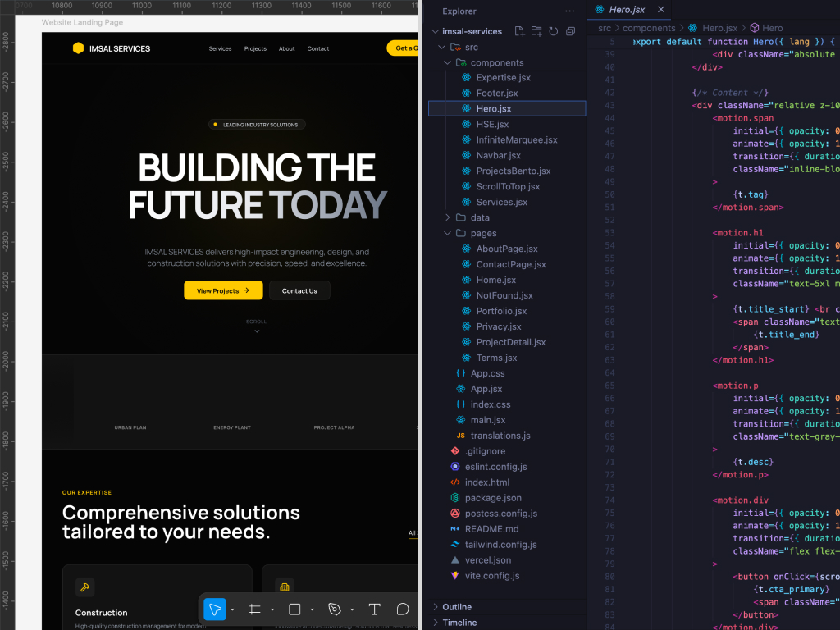The height and width of the screenshot is (630, 840).
Task: Click the New Folder icon in Explorer
Action: [x=536, y=31]
